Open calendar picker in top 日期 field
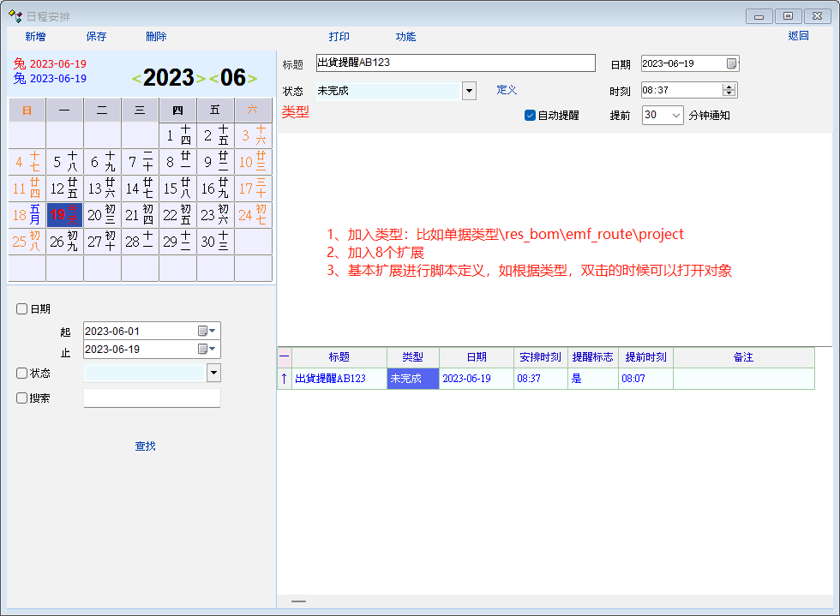 731,63
